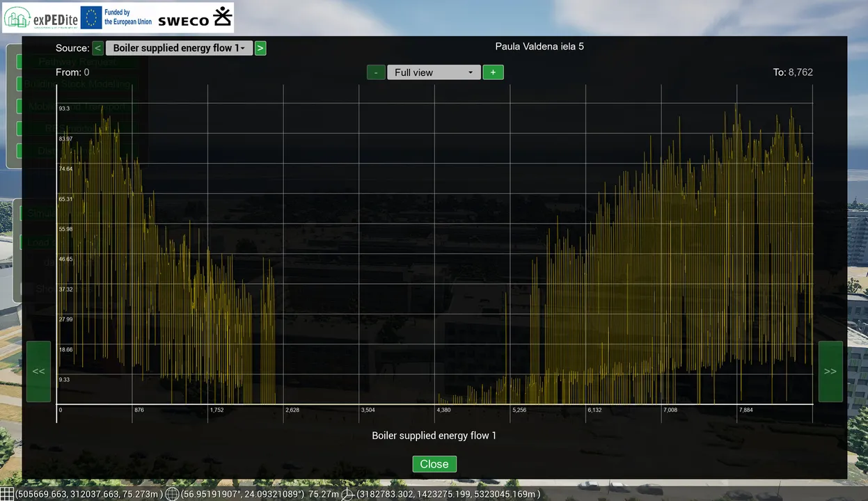Click the 18.66 y-axis label

65,349
